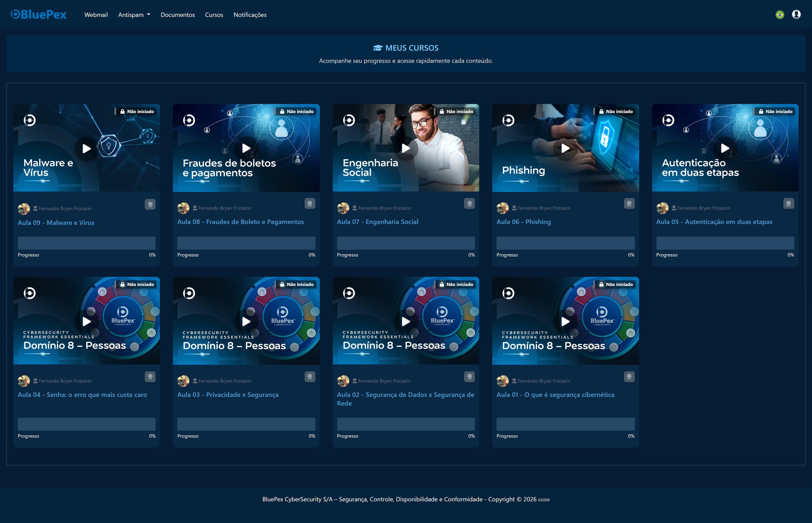Open the Notificações menu item
Image resolution: width=812 pixels, height=523 pixels.
[250, 15]
